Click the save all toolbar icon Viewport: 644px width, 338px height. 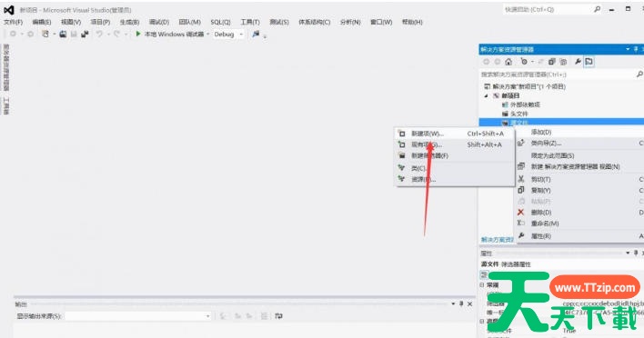[x=85, y=34]
